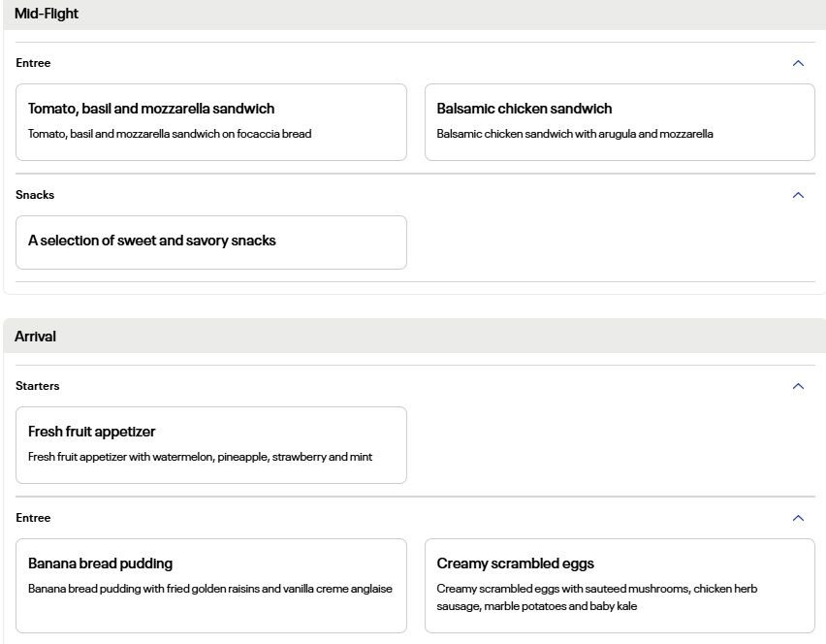
Task: Collapse the Starters section chevron
Action: (x=798, y=386)
